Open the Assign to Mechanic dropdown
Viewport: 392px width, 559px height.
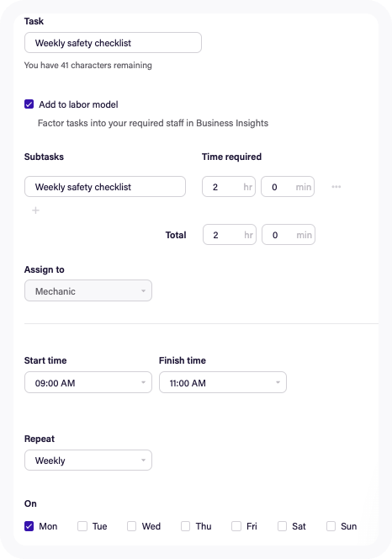[x=88, y=290]
